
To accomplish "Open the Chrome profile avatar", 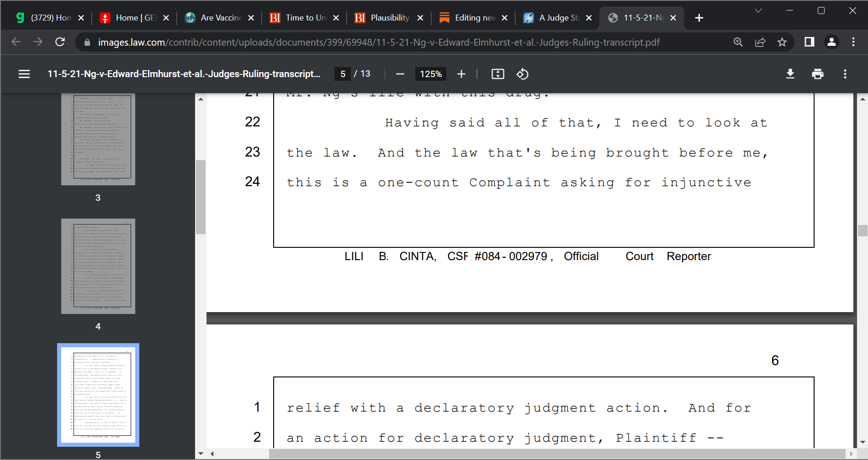I will point(831,42).
